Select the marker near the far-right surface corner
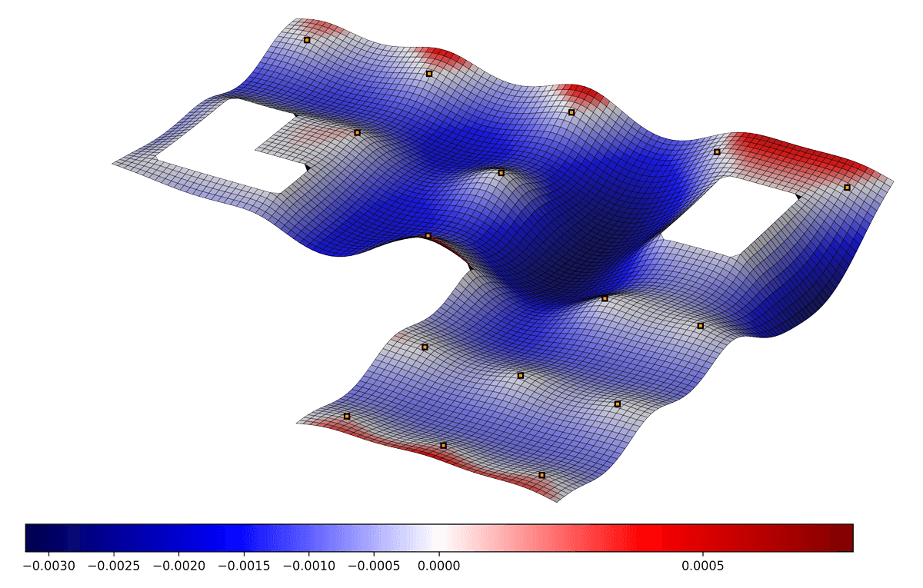The height and width of the screenshot is (588, 923). point(847,187)
